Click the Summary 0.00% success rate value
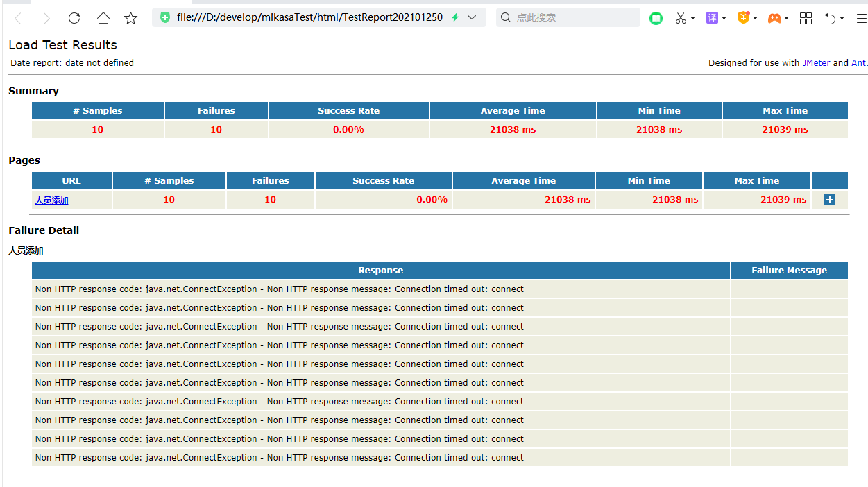The width and height of the screenshot is (868, 487). tap(348, 129)
